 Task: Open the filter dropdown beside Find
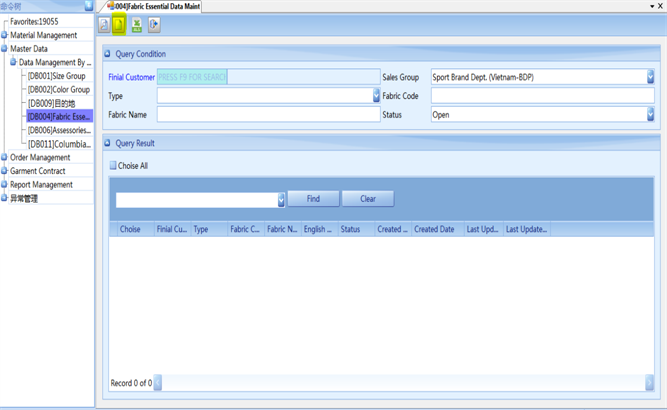click(281, 199)
